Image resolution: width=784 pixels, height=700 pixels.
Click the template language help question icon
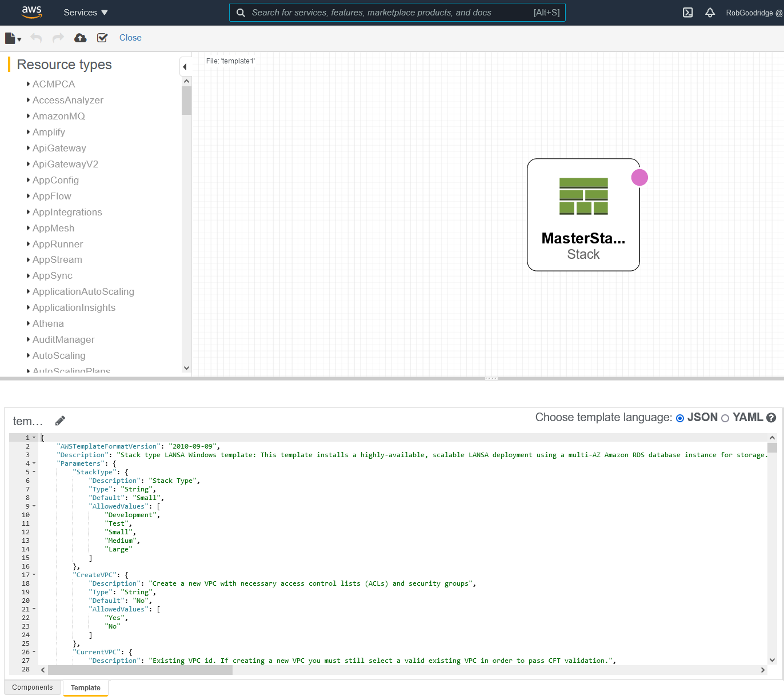click(771, 418)
